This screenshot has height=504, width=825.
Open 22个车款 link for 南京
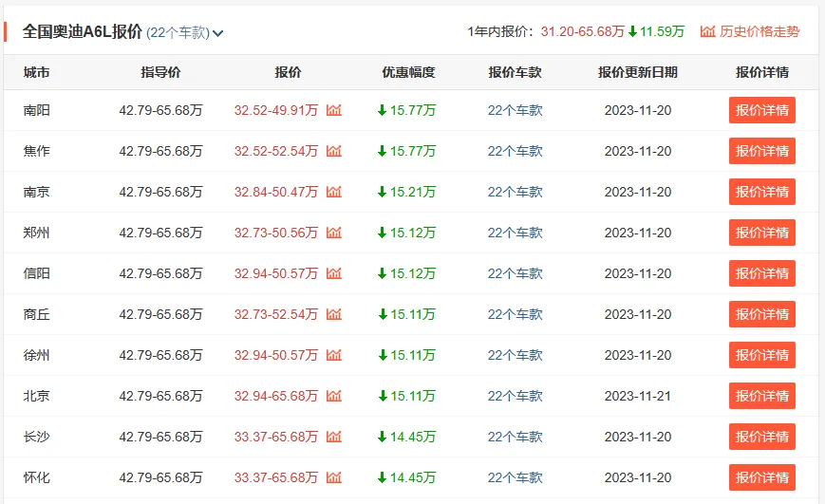click(515, 192)
